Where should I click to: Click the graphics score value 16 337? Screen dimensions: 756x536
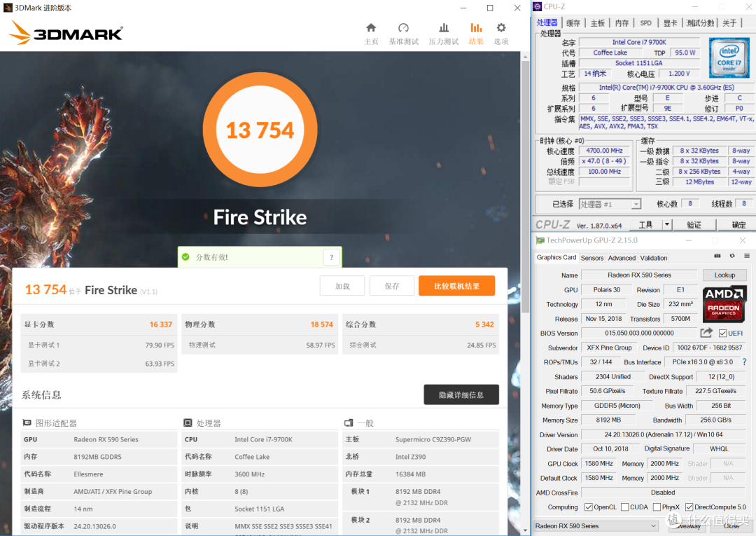point(160,324)
